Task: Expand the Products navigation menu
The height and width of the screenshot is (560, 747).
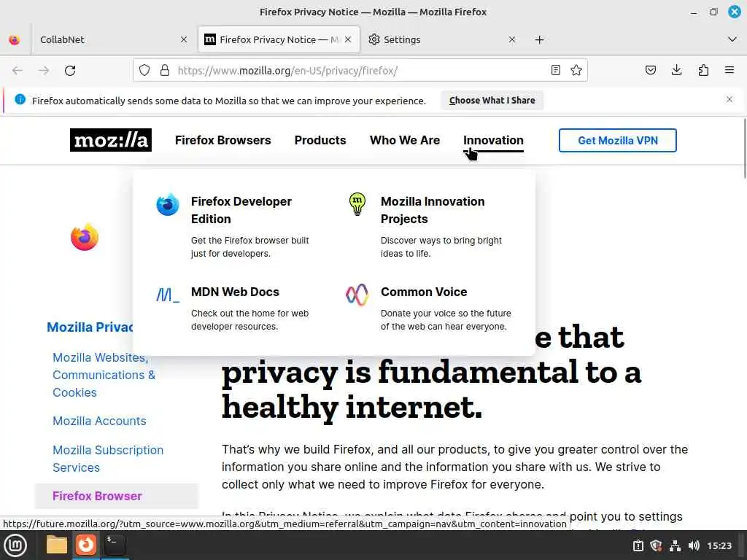Action: 320,140
